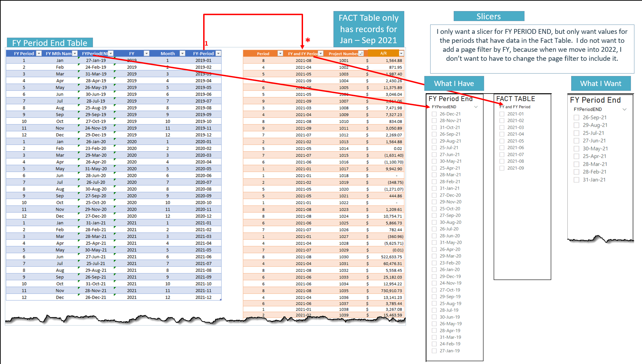Open the FYPeriodEND column filter
642x364 pixels.
(111, 53)
